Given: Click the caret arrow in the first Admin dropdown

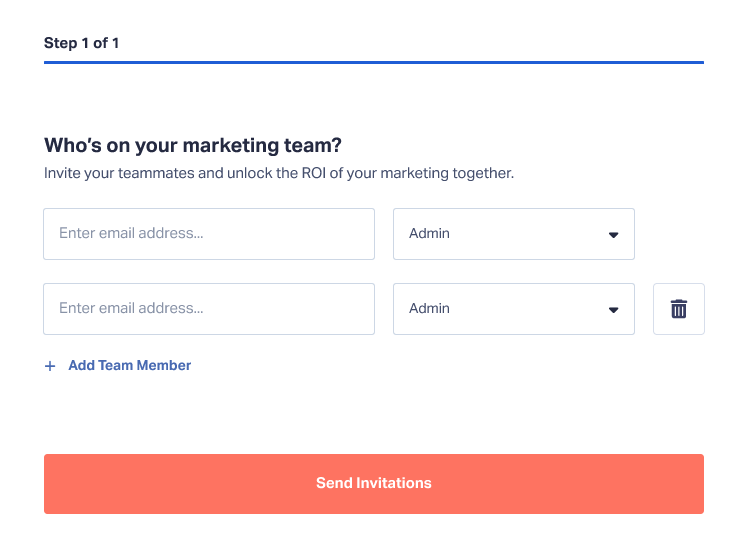Looking at the screenshot, I should coord(613,235).
